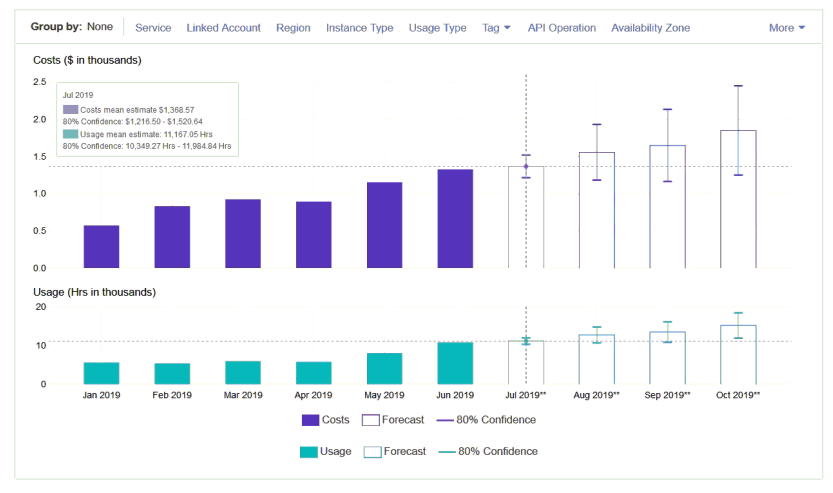Select None in Group by
Screen dimensions: 833x493
coord(99,27)
